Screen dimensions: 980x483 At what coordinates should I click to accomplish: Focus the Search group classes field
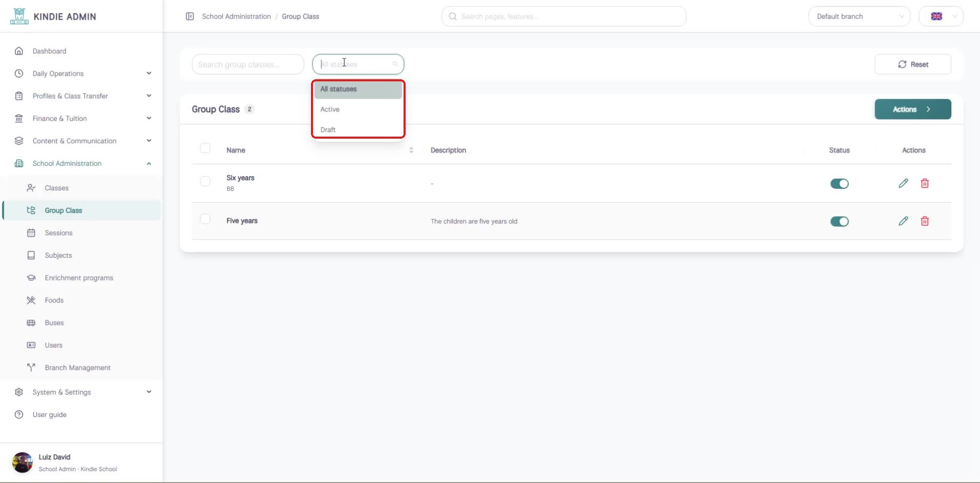tap(248, 64)
